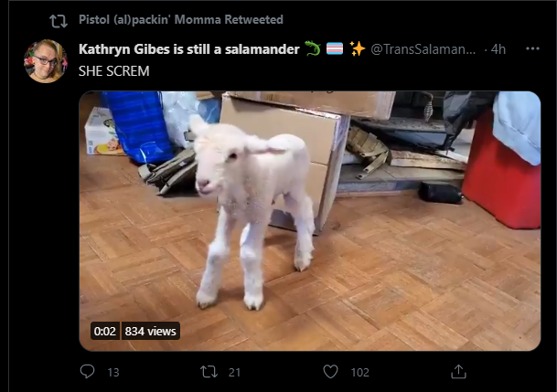Play the lamb video
The height and width of the screenshot is (392, 557).
click(310, 221)
